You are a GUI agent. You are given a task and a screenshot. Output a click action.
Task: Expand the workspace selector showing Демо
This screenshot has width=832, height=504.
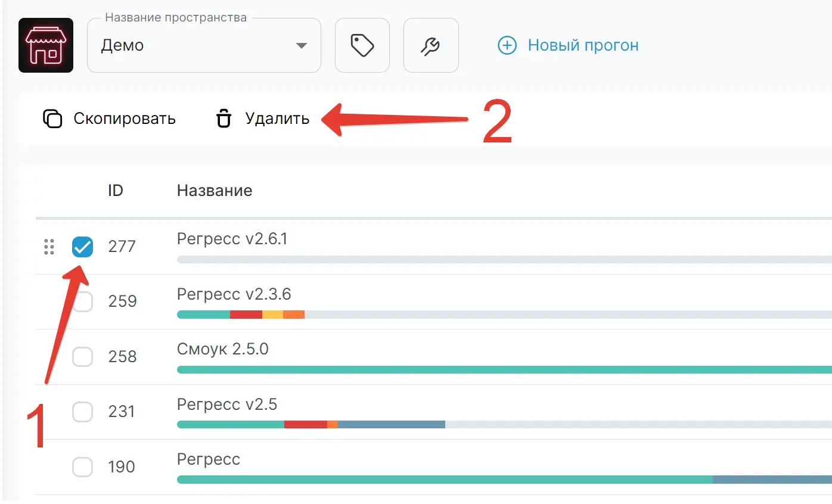click(x=204, y=45)
